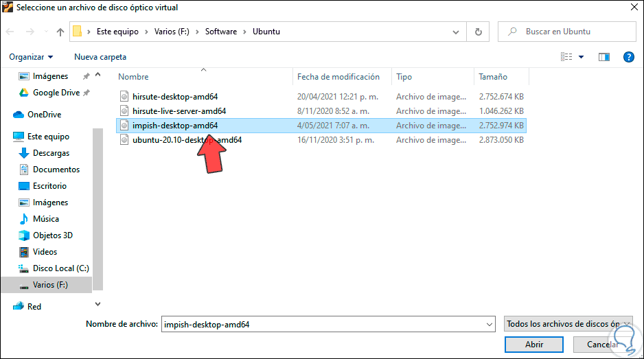
Task: Select the hirsute-desktop-amd64 file
Action: tap(175, 97)
